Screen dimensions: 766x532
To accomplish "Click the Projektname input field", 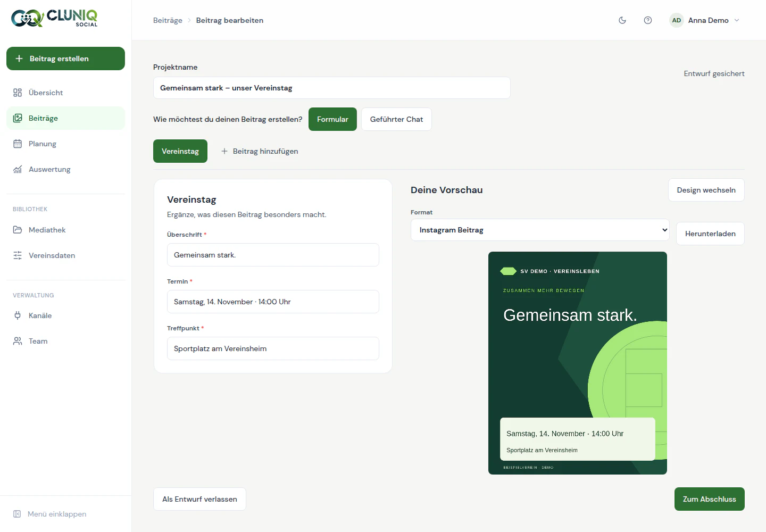I will point(331,88).
